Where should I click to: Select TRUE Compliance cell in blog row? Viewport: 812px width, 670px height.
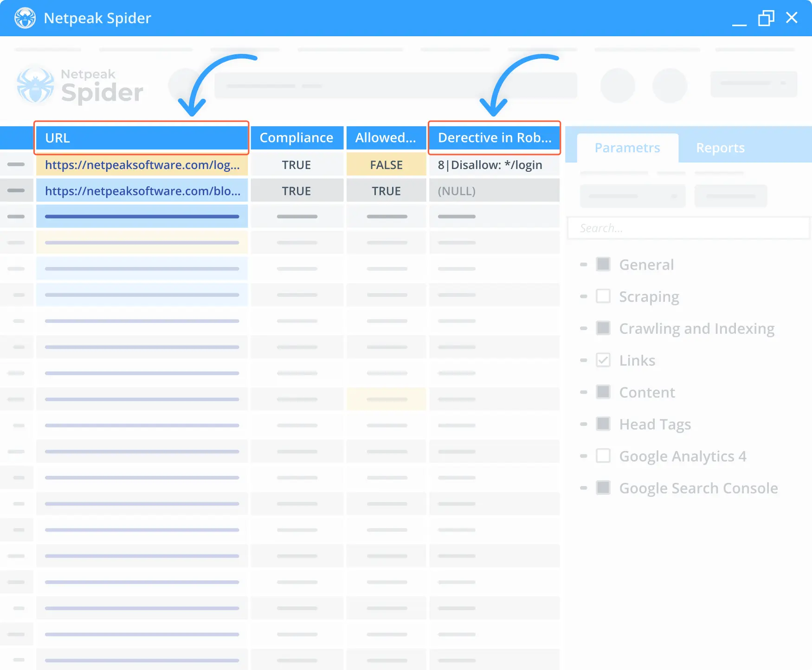coord(297,191)
